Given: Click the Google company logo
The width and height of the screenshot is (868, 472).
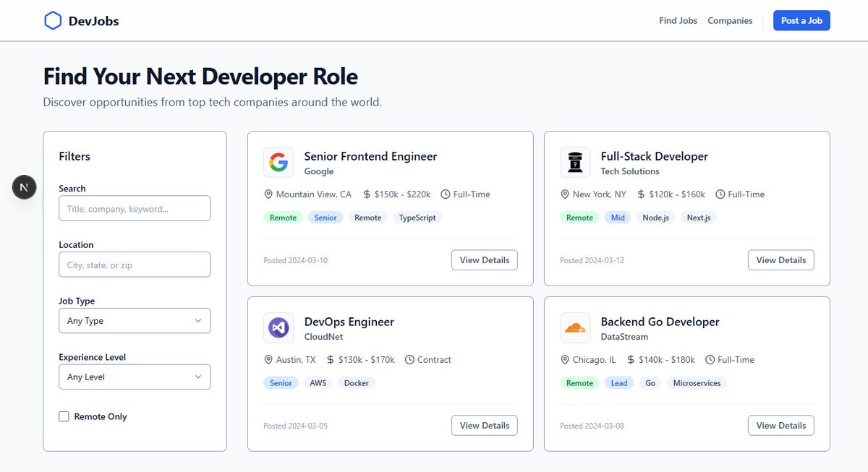Looking at the screenshot, I should (x=278, y=163).
